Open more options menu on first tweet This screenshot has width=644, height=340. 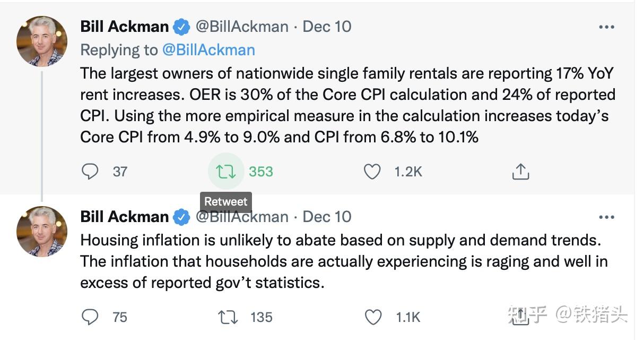pos(606,27)
